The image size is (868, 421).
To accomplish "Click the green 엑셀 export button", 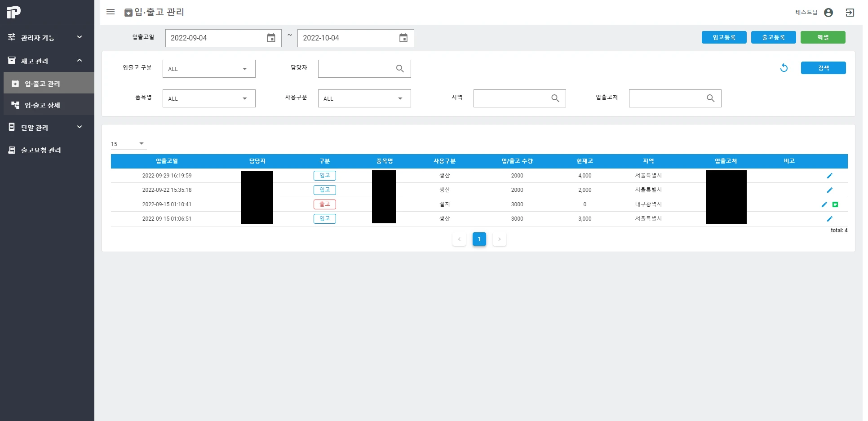I will (823, 37).
